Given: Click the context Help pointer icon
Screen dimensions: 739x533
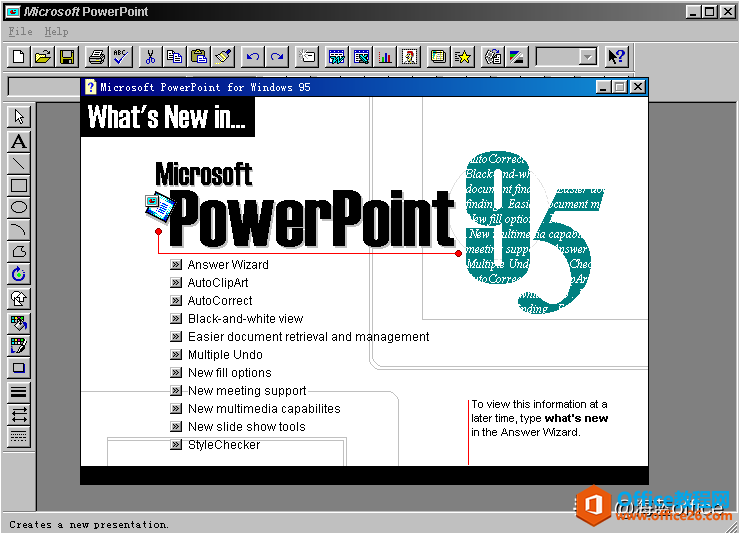Looking at the screenshot, I should coord(616,57).
